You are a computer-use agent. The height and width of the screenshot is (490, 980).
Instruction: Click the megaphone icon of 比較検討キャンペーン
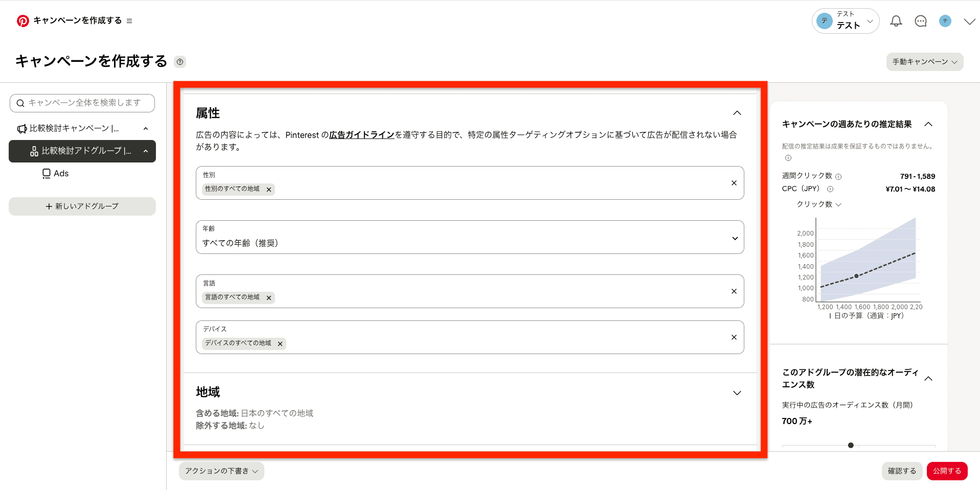point(22,129)
